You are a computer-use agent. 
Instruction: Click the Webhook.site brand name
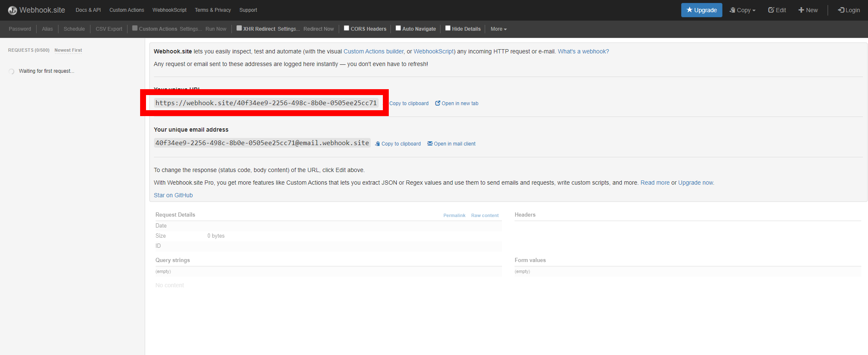coord(42,10)
